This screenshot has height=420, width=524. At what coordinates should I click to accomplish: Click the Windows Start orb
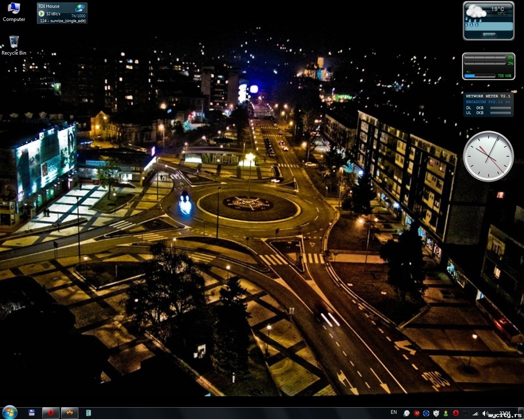(9, 412)
